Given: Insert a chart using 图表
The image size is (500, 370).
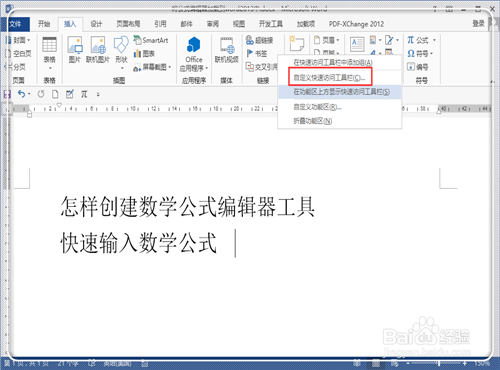Looking at the screenshot, I should [x=144, y=53].
